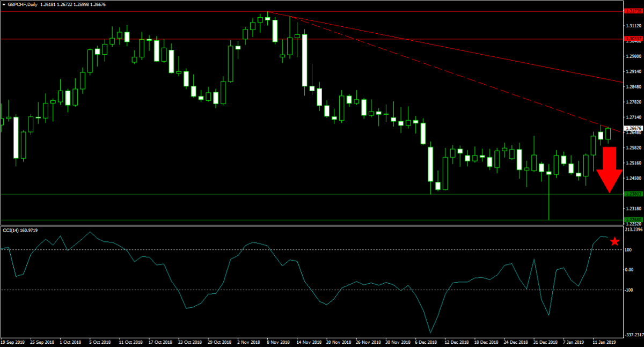This screenshot has width=644, height=347.
Task: Select the green 1.22680 support label
Action: [x=633, y=219]
